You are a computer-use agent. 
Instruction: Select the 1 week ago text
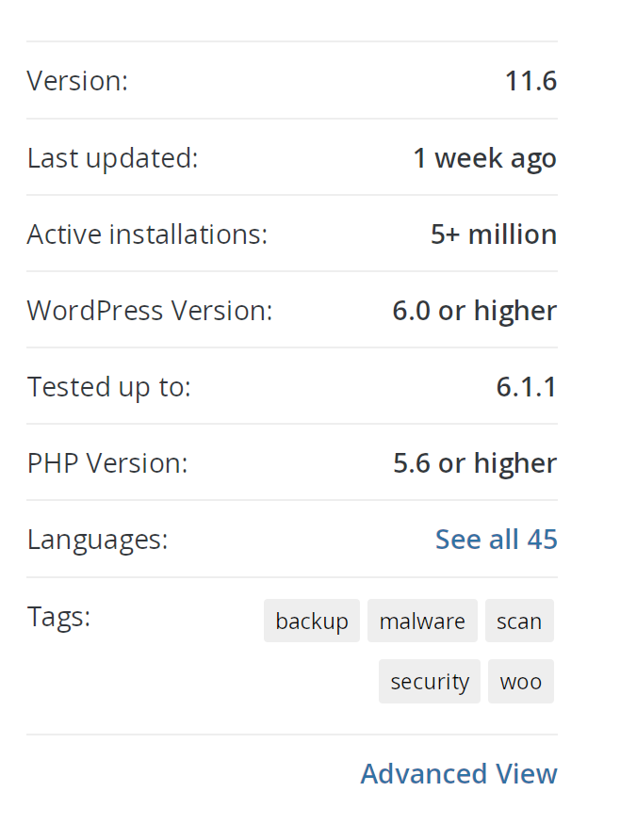point(485,157)
